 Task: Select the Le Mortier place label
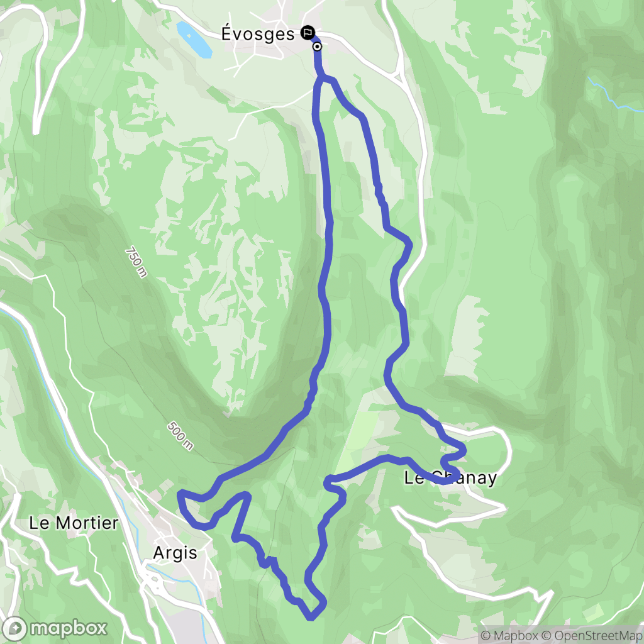coord(74,523)
